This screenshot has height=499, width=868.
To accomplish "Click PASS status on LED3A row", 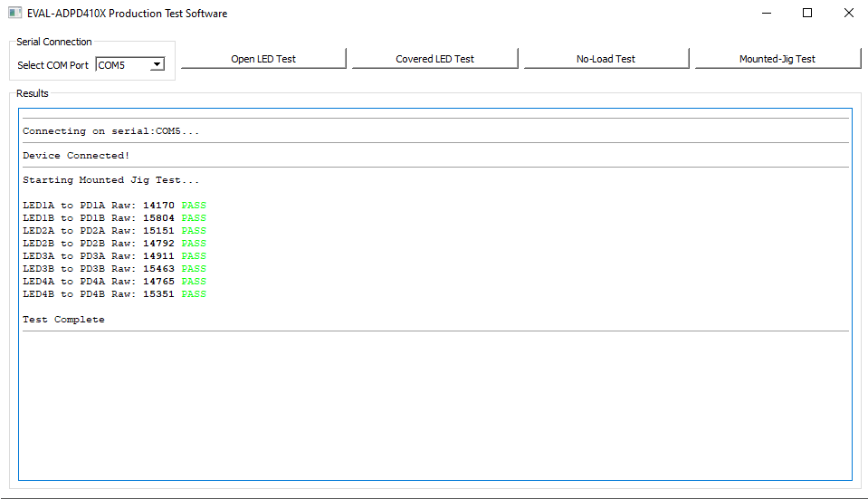I will (x=194, y=256).
